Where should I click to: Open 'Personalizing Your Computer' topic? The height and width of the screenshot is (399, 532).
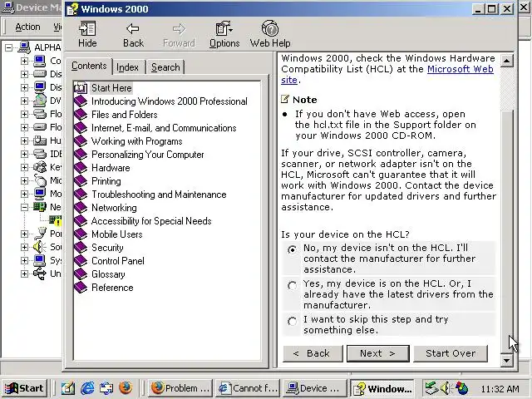pyautogui.click(x=148, y=155)
